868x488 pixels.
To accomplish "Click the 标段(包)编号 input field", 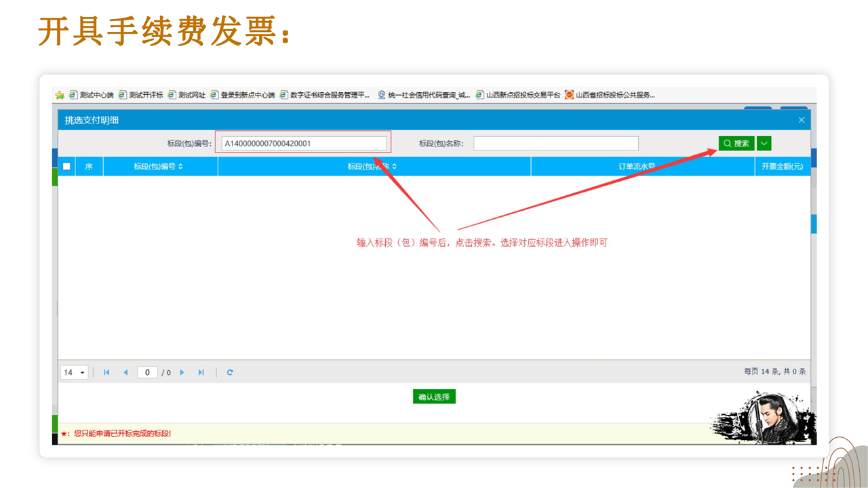I will (304, 144).
